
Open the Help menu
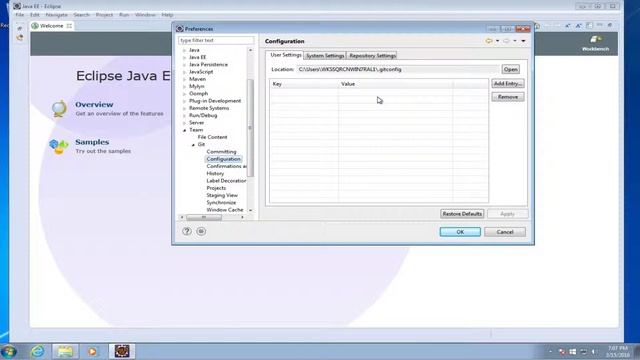point(167,15)
